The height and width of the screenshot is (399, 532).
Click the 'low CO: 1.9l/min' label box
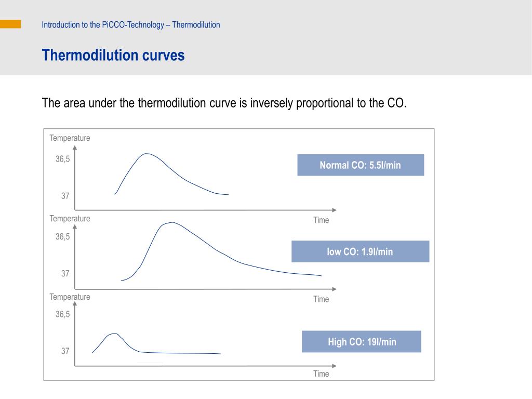(x=361, y=251)
